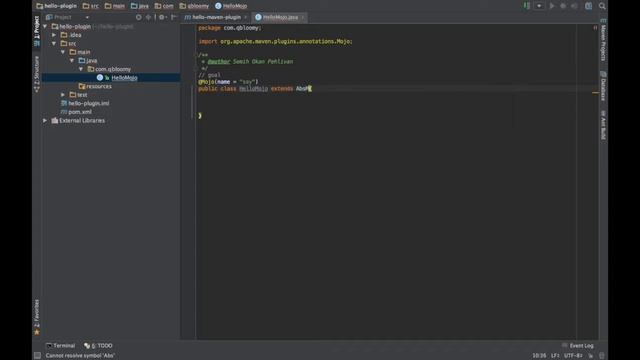The width and height of the screenshot is (640, 360).
Task: Click the package com.qbloomy line
Action: (230, 28)
